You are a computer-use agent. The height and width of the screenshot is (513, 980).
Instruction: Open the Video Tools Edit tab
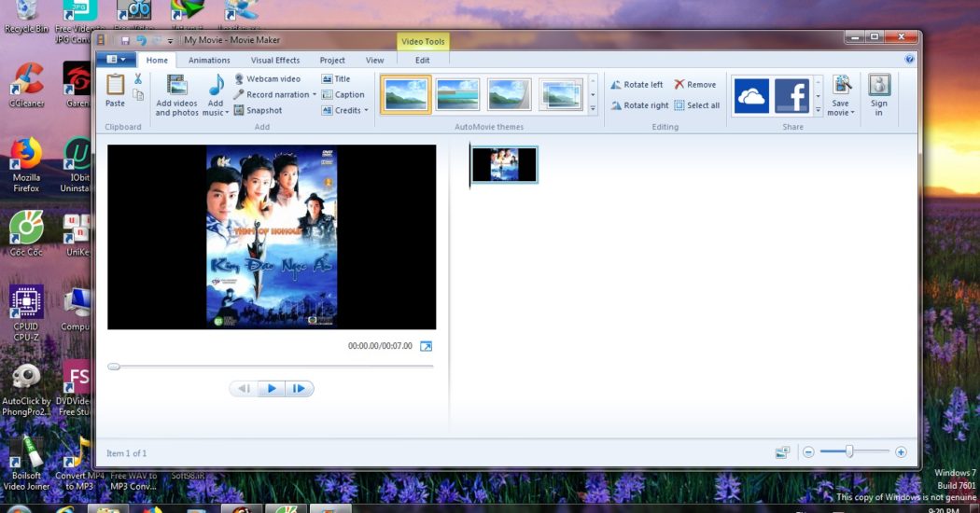pyautogui.click(x=423, y=60)
